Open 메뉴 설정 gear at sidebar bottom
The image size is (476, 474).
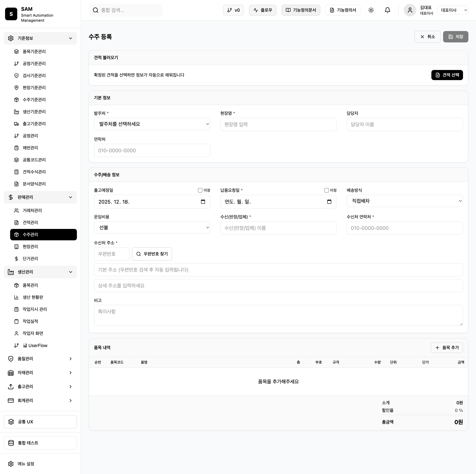tap(11, 464)
